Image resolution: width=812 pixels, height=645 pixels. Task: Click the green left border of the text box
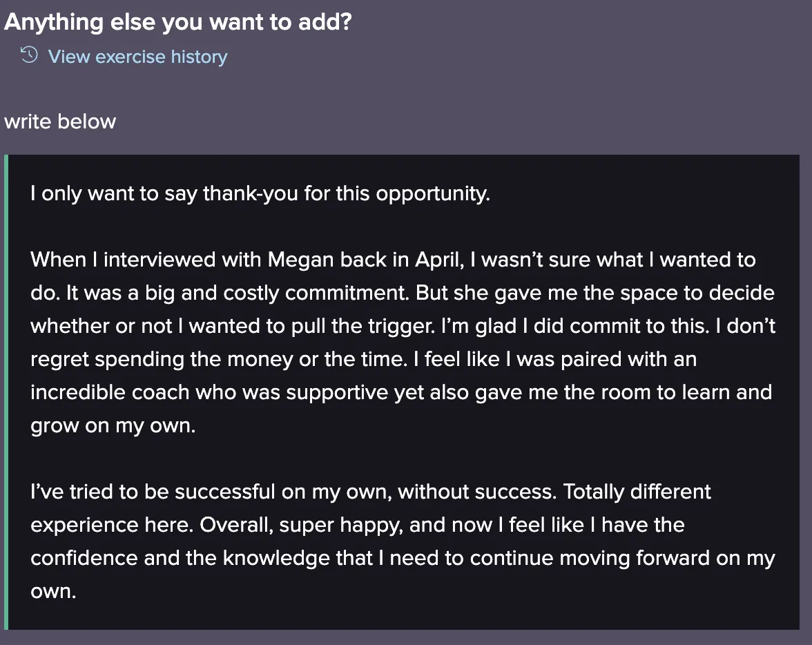pos(6,392)
